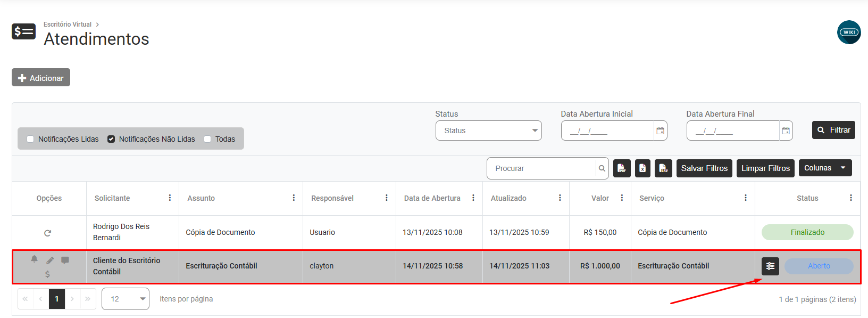Screen dimensions: 868x318
Task: Enable the Todas checkbox
Action: (207, 139)
